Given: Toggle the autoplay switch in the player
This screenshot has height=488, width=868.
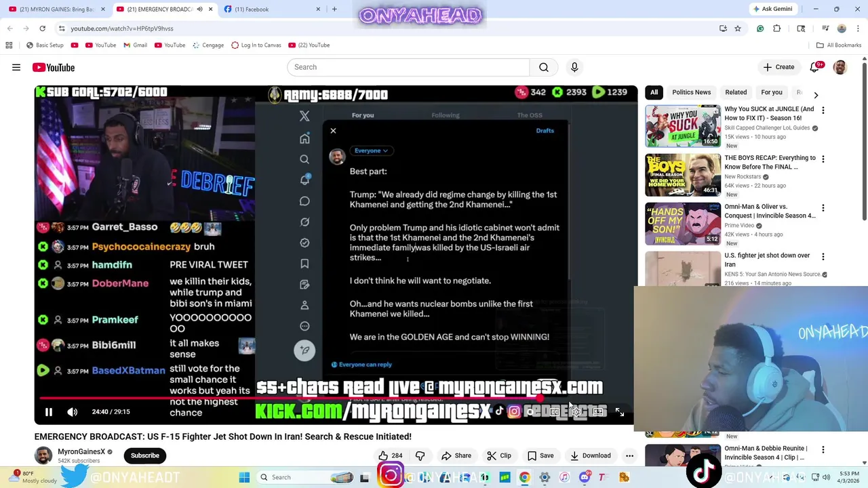Looking at the screenshot, I should tap(530, 411).
